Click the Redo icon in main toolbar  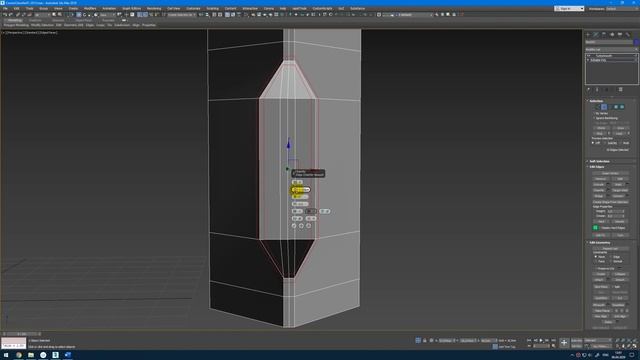click(11, 15)
